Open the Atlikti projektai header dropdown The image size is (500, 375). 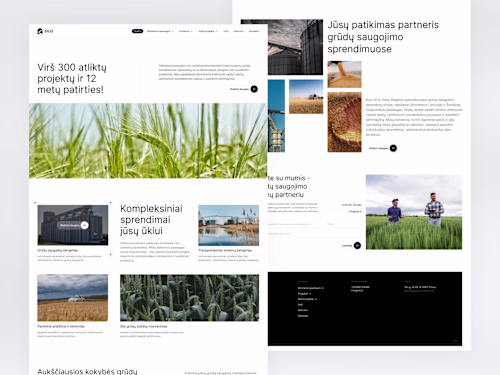pyautogui.click(x=208, y=31)
